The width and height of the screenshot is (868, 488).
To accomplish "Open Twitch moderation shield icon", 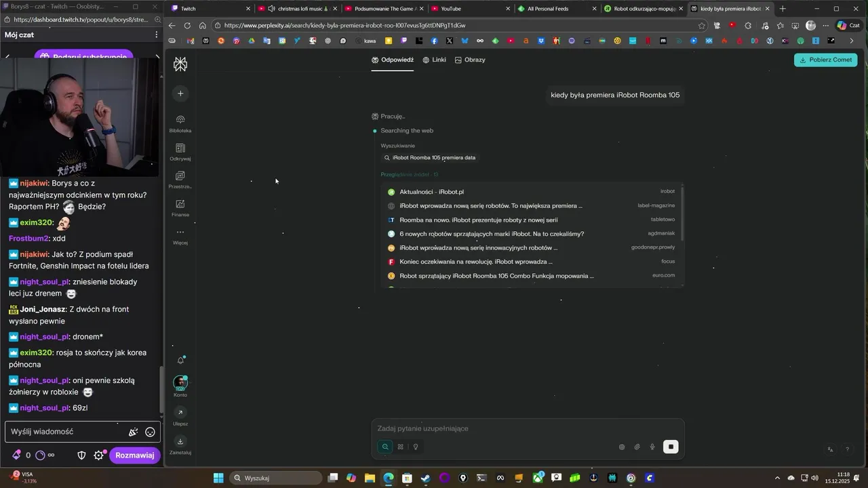I will click(x=81, y=455).
